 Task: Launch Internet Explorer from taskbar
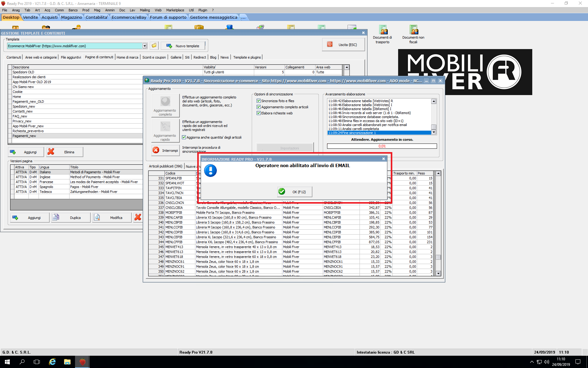pos(52,362)
